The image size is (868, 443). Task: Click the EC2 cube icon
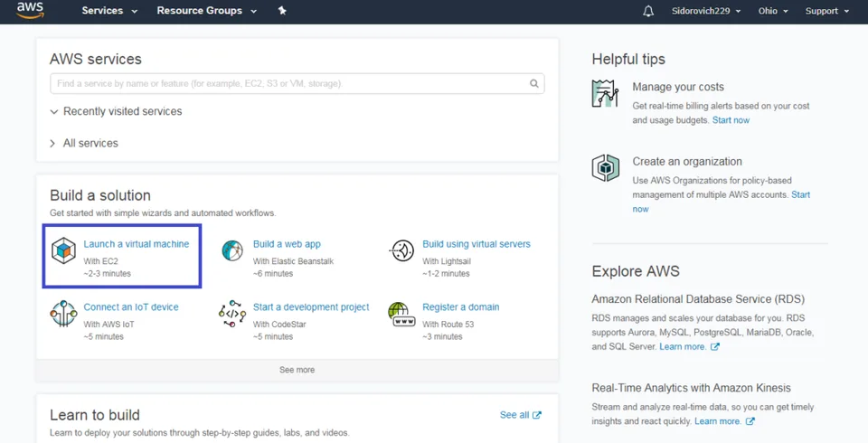click(63, 250)
